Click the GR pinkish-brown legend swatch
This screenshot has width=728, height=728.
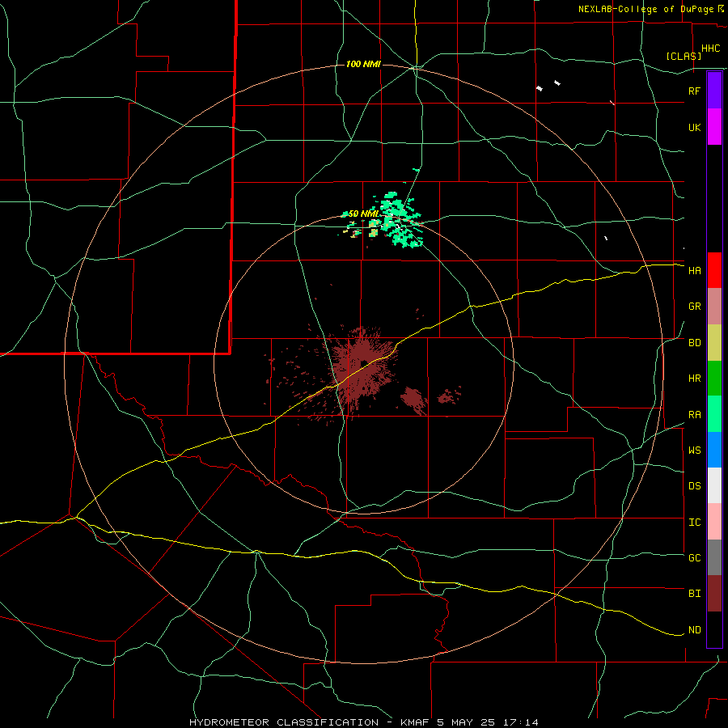pos(714,307)
